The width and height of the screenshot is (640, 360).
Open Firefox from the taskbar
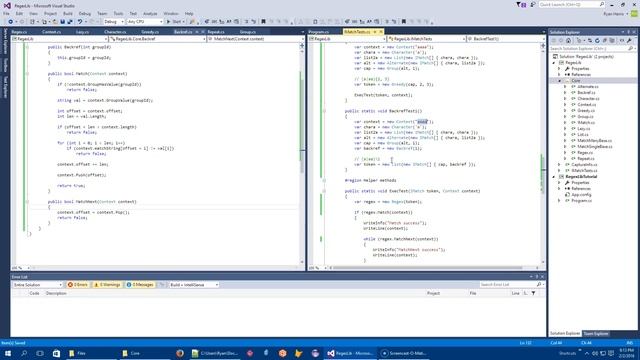(180, 353)
